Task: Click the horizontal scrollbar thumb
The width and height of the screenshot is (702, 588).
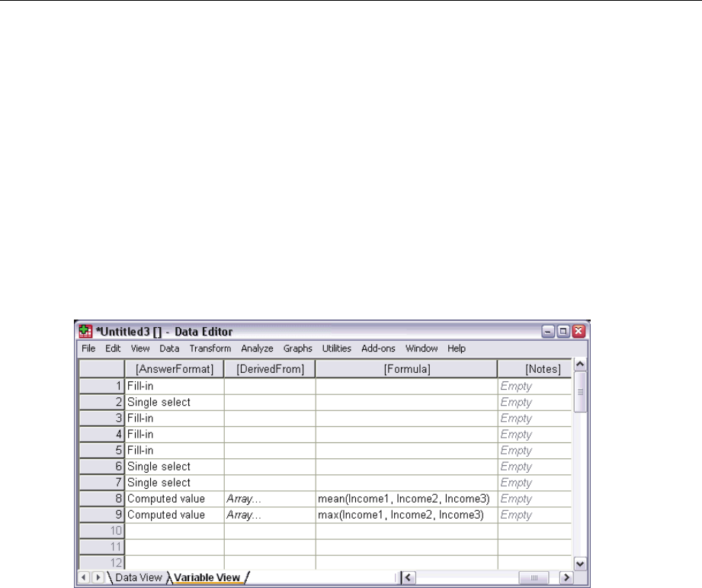Action: click(534, 577)
